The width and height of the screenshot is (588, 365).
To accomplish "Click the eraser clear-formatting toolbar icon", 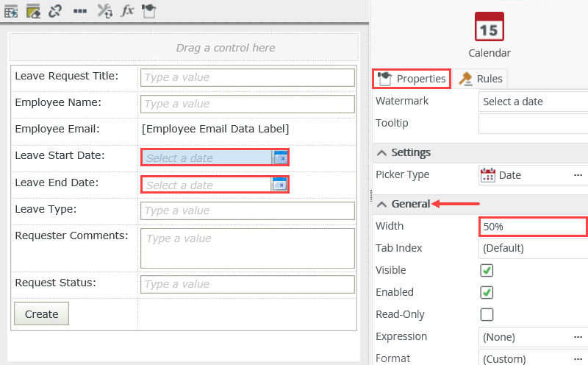I will coord(33,11).
